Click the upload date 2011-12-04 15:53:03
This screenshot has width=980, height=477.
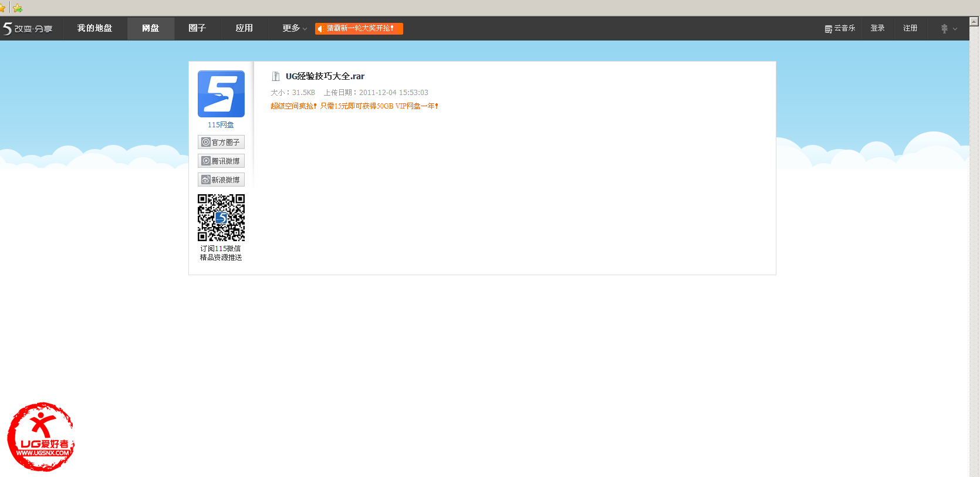(x=394, y=93)
